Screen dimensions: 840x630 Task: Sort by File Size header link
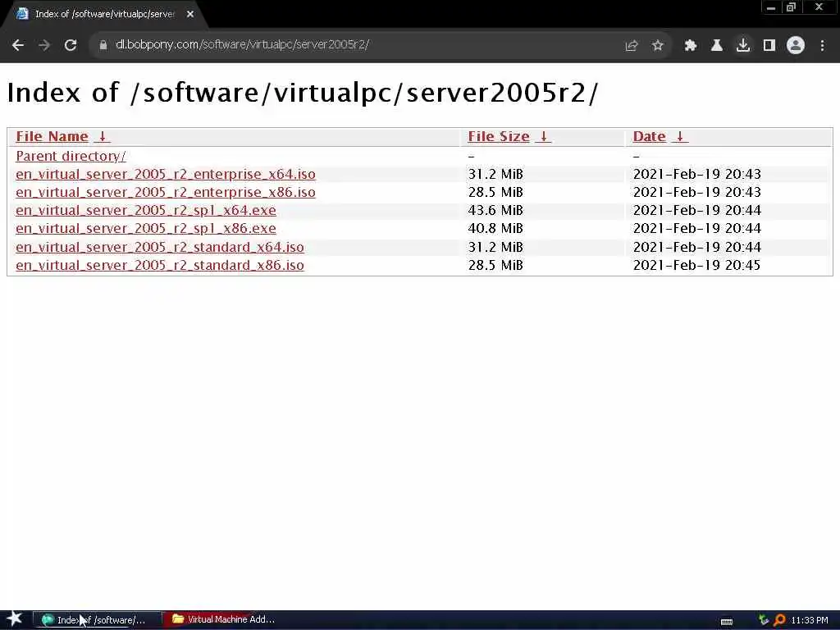pos(498,137)
